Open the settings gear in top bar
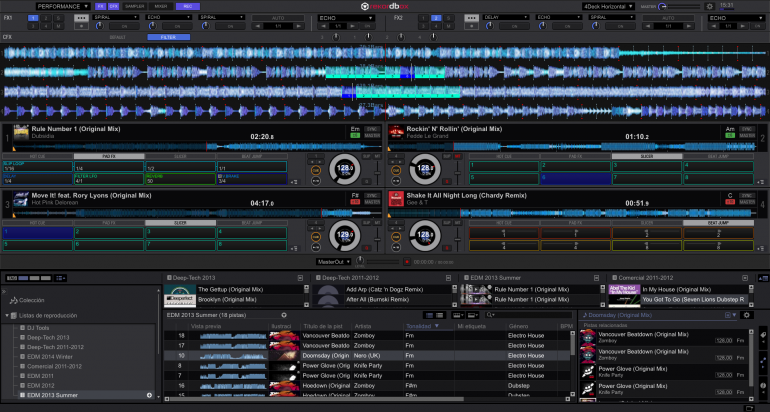This screenshot has width=770, height=412. click(709, 6)
